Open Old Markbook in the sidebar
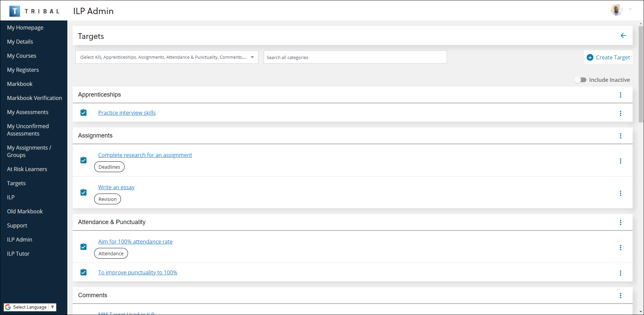This screenshot has height=315, width=644. pyautogui.click(x=25, y=211)
